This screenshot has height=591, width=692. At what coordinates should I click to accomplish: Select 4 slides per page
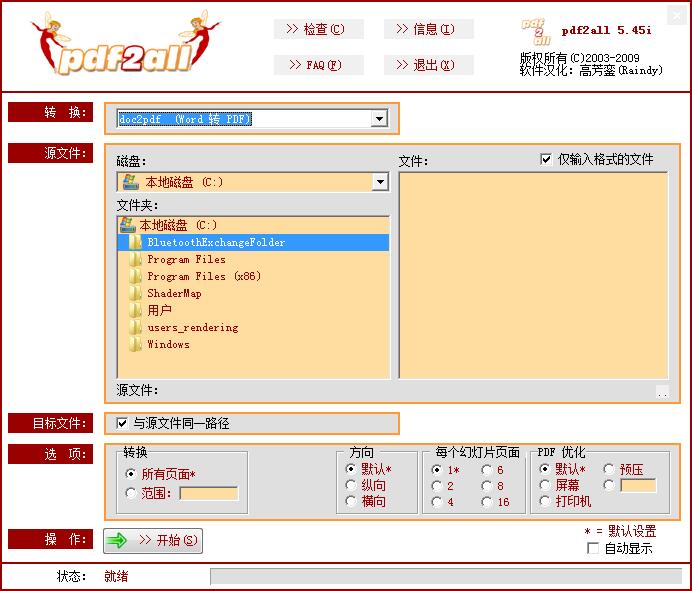pos(437,502)
